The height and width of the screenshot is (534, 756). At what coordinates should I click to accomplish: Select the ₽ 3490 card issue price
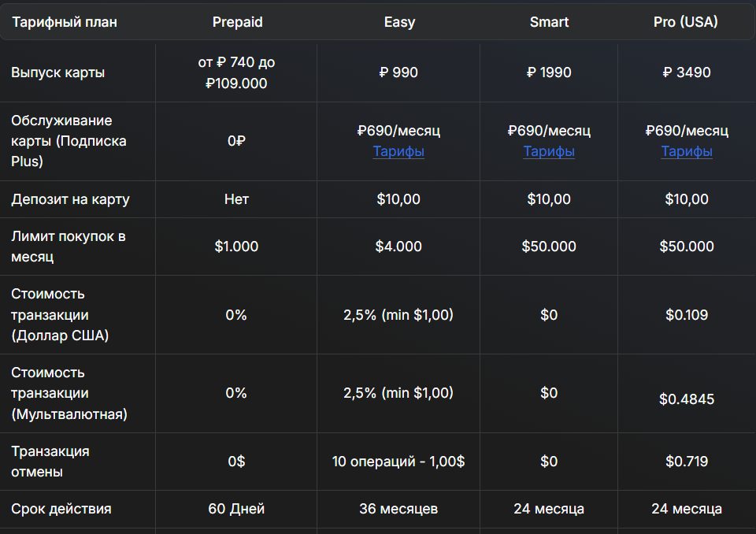687,72
